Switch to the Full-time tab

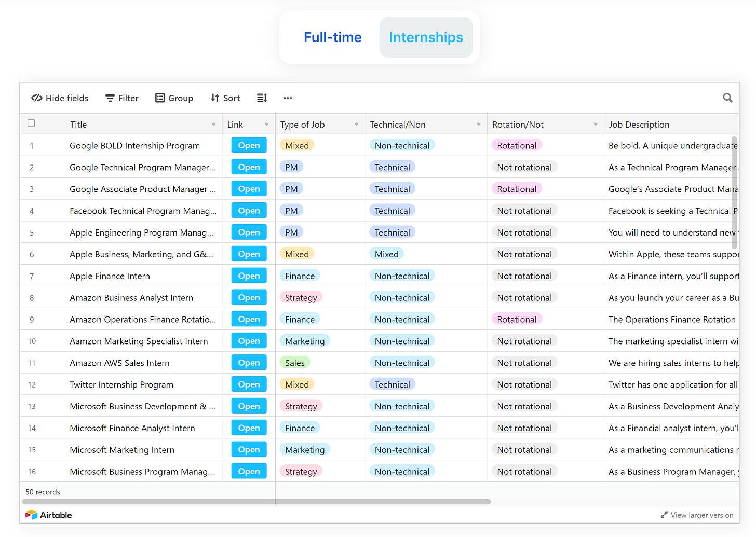332,37
